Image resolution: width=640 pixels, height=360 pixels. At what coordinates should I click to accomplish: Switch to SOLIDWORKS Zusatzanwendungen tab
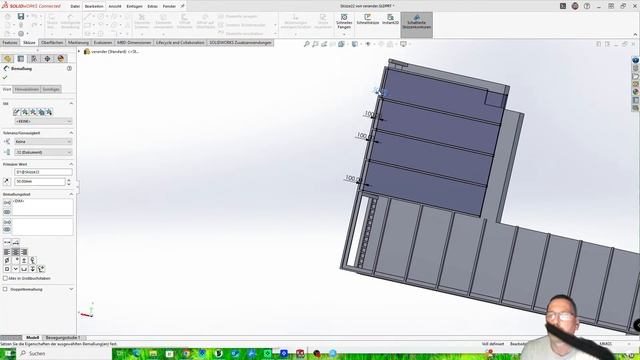(240, 42)
